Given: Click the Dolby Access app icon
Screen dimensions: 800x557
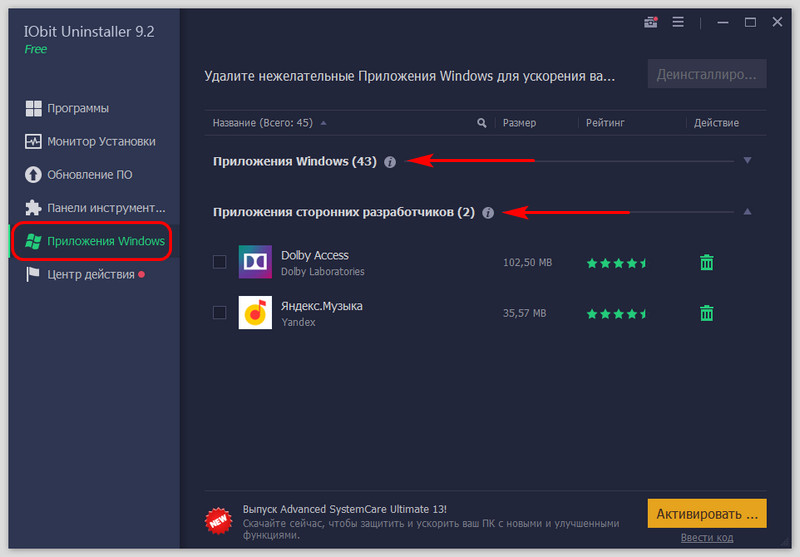Looking at the screenshot, I should pyautogui.click(x=255, y=262).
